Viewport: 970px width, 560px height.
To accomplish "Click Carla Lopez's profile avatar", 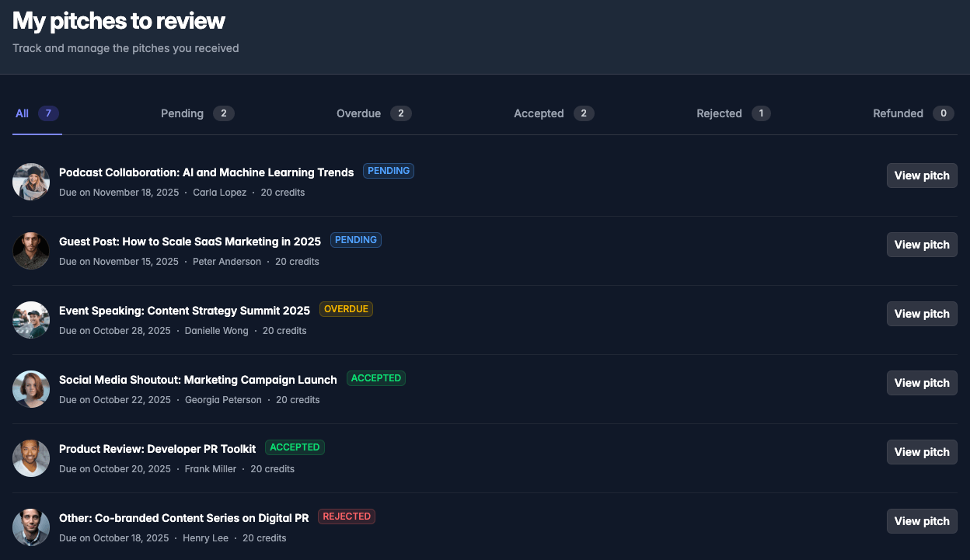I will [x=31, y=182].
